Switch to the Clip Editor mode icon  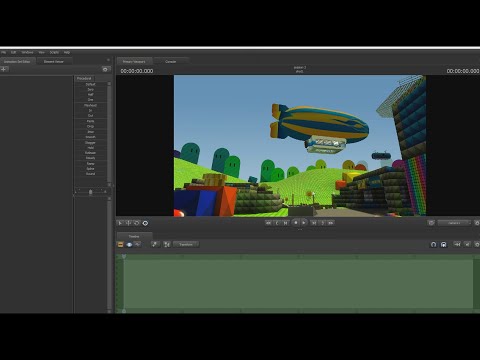point(121,245)
